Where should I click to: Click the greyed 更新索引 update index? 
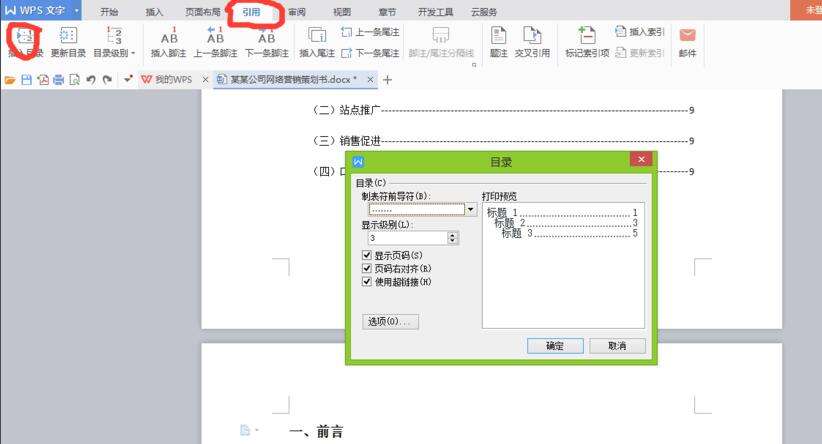pos(640,52)
